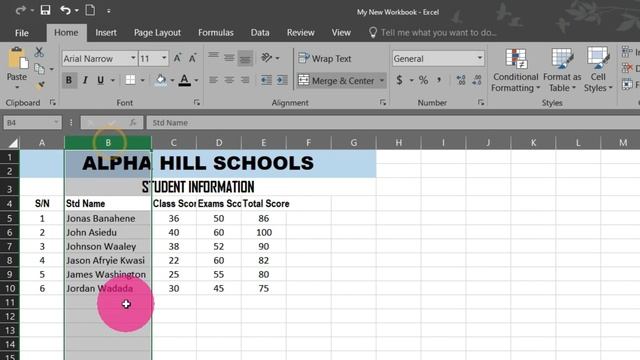640x360 pixels.
Task: Open Merge & Center dropdown arrow
Action: pyautogui.click(x=382, y=80)
